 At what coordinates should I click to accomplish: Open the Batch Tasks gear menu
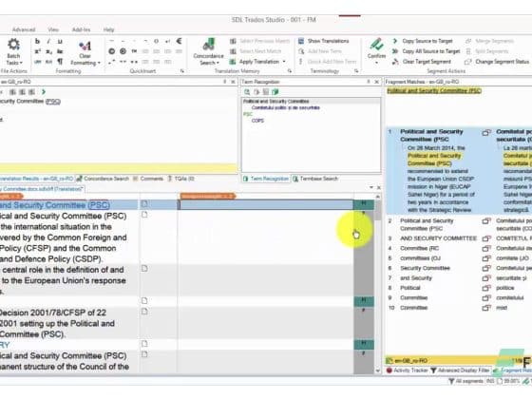(13, 45)
